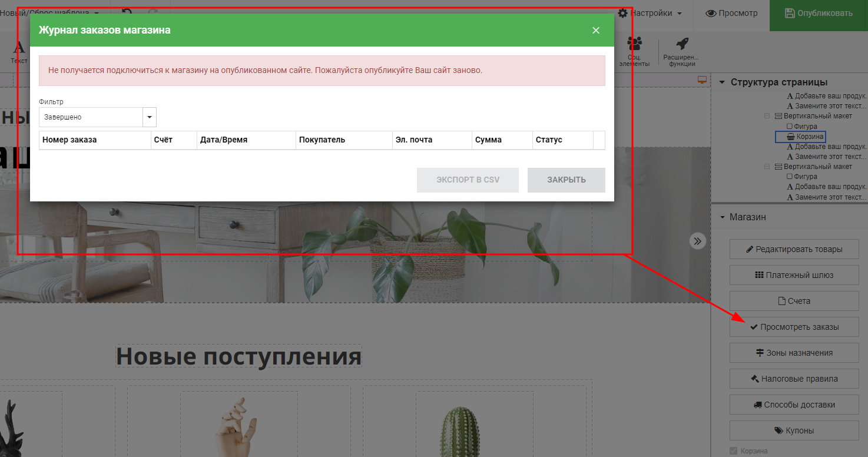Collapse the Магазин section
Viewport: 868px width, 457px height.
click(x=723, y=217)
